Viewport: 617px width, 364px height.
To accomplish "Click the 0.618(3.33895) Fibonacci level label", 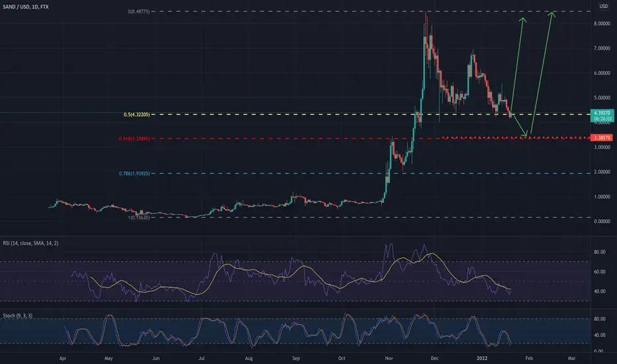I will pyautogui.click(x=134, y=138).
